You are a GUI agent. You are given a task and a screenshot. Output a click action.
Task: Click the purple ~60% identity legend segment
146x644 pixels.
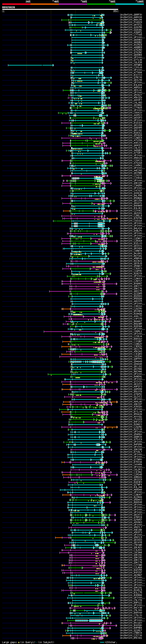(x=73, y=4)
